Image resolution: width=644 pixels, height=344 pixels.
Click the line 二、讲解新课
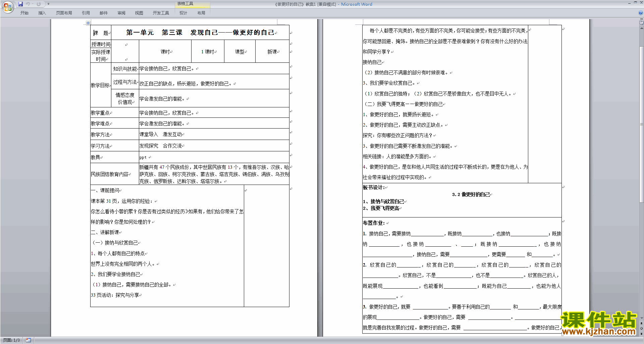click(x=105, y=233)
